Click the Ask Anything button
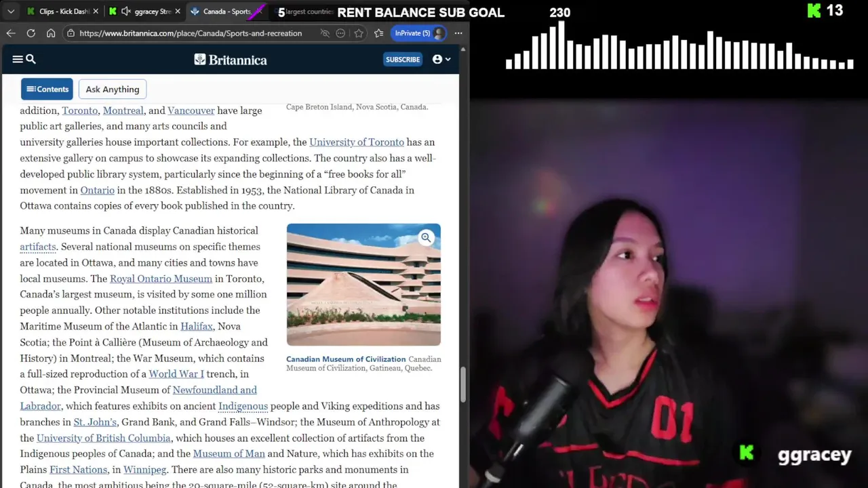 click(113, 89)
